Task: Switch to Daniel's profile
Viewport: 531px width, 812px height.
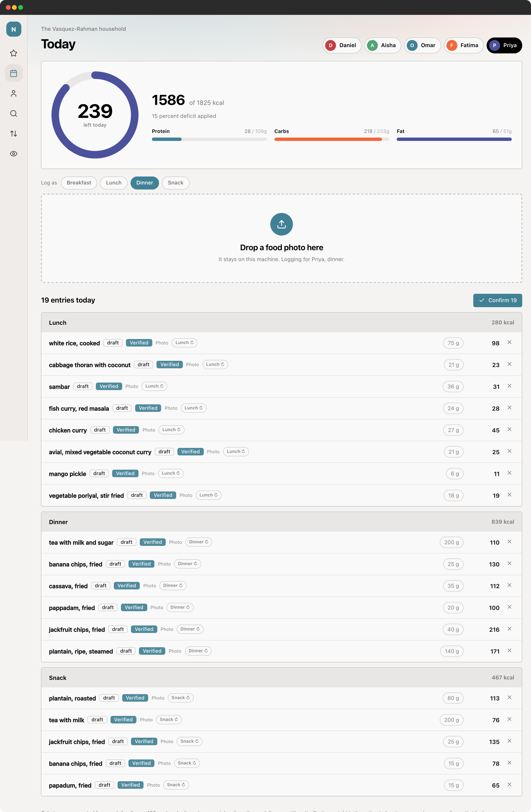Action: pyautogui.click(x=342, y=45)
